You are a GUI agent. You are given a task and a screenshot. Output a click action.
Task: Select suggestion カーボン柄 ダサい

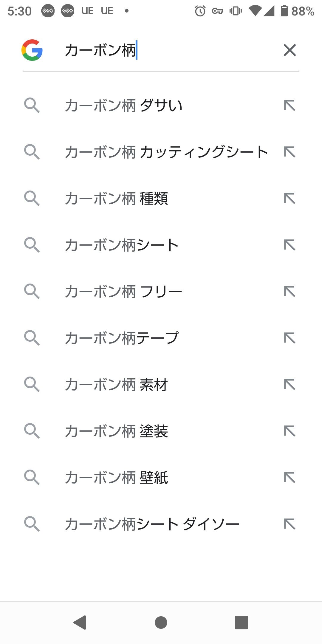point(123,106)
